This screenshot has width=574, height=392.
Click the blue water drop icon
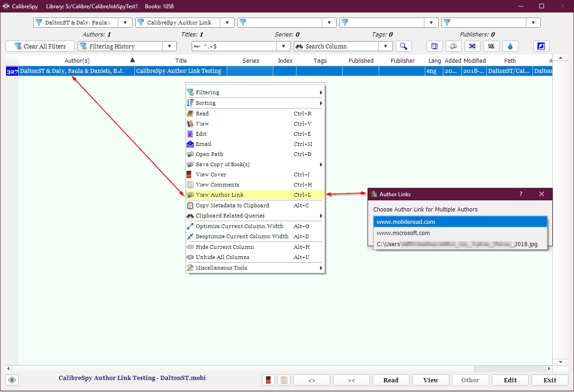(510, 46)
